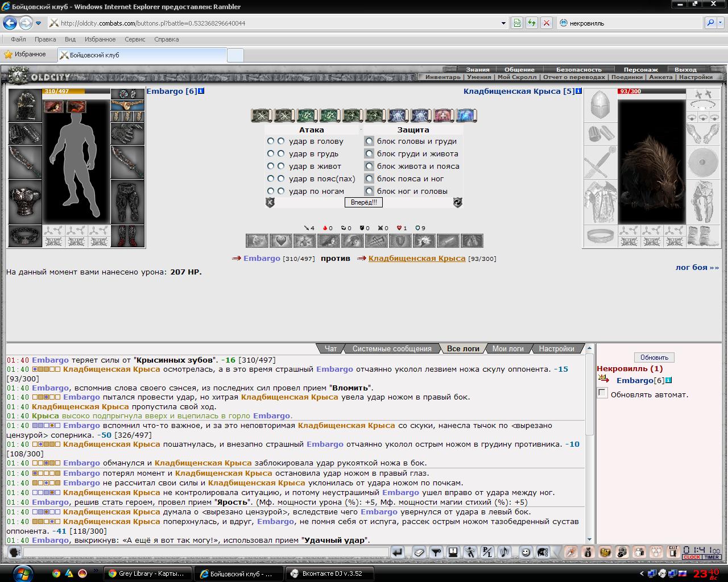728x582 pixels.
Task: Click the chat send arrow icon
Action: click(398, 552)
